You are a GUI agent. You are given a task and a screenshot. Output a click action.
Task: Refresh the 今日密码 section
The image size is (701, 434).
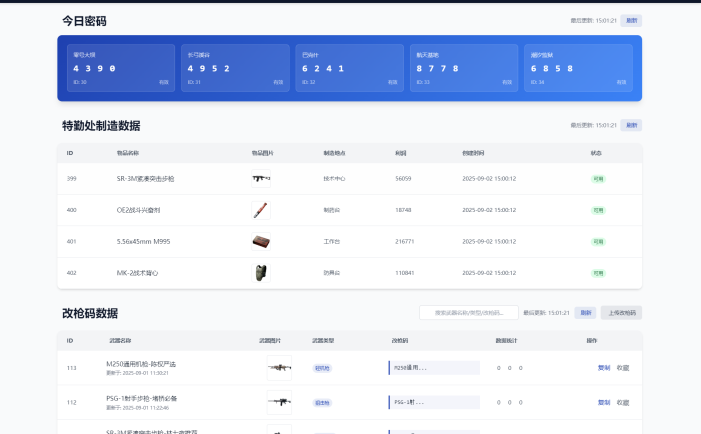coord(631,20)
